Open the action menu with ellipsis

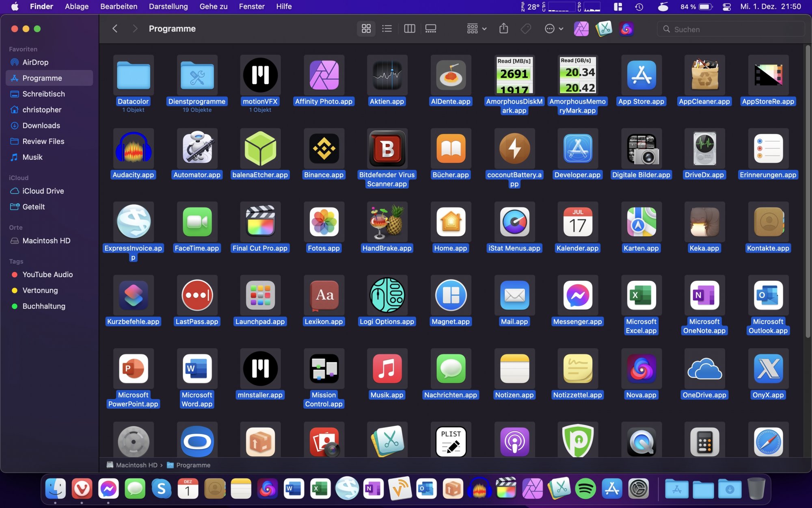pyautogui.click(x=554, y=29)
